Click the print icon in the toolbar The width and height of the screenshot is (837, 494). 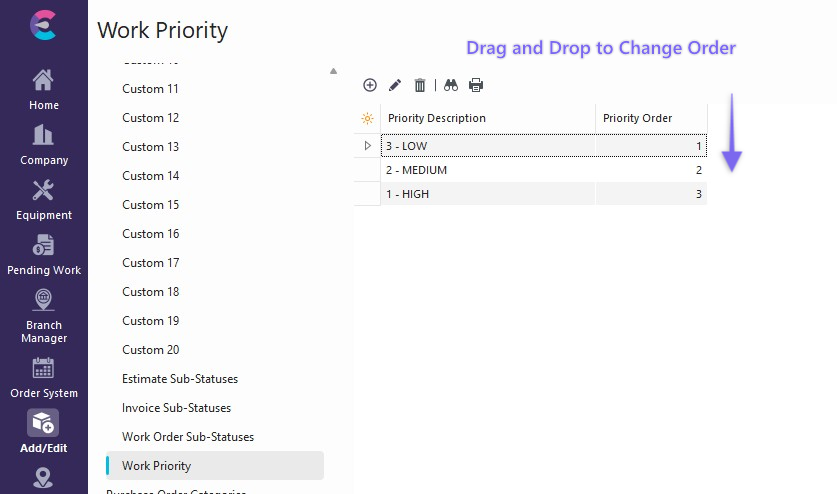476,85
